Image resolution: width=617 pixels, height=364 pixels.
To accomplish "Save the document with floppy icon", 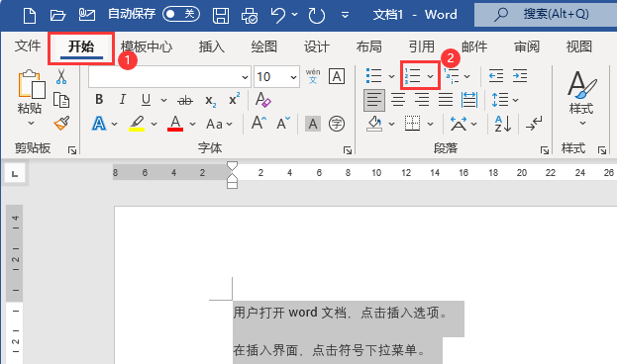I will [221, 15].
